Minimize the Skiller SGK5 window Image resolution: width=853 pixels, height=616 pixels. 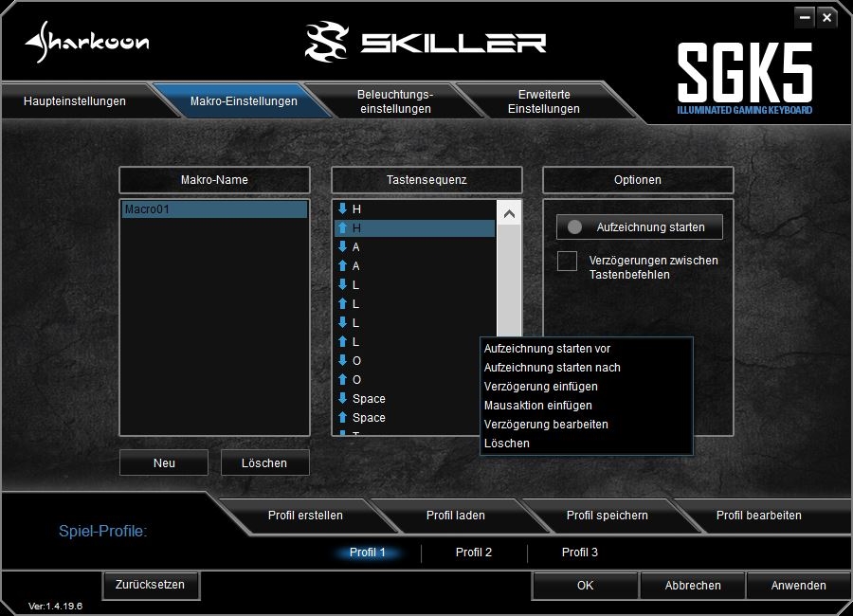pos(805,18)
